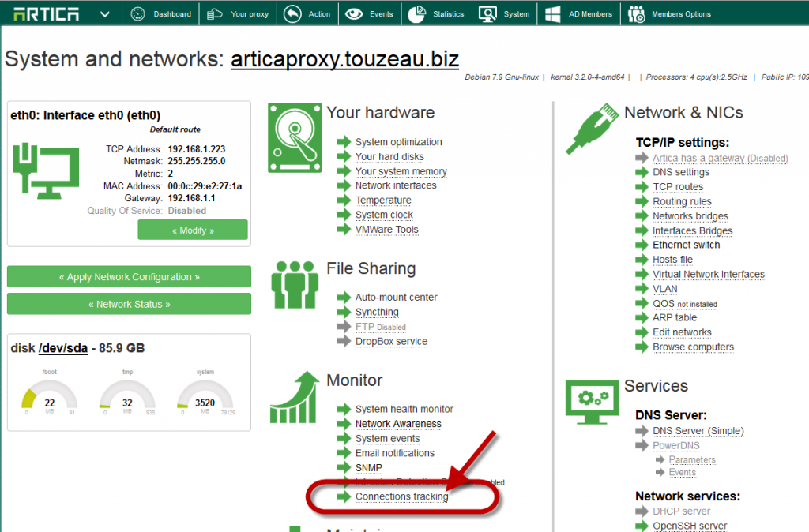Image resolution: width=809 pixels, height=532 pixels.
Task: Open SNMP link
Action: pos(368,467)
